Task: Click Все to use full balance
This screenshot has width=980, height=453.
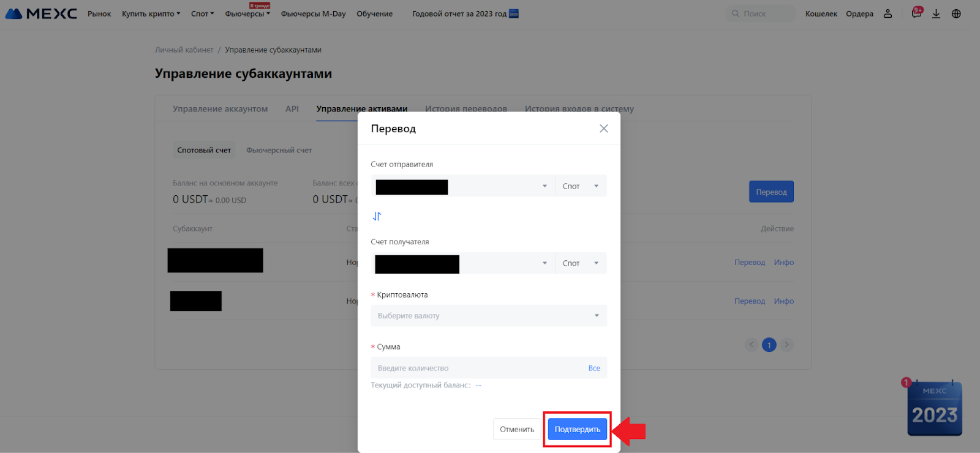Action: (594, 368)
